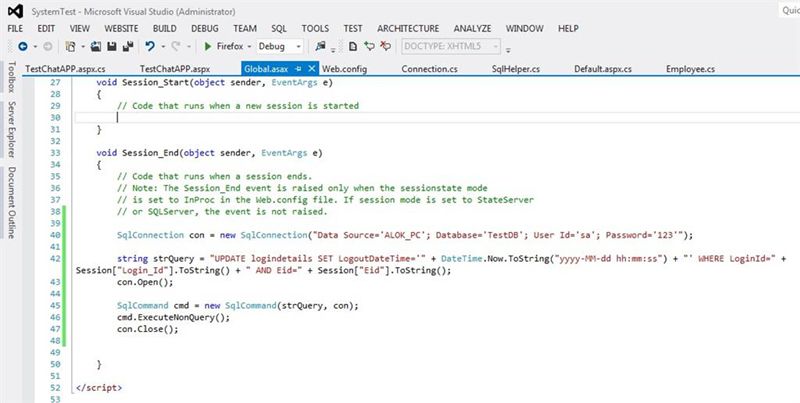Open the SQL menu

click(279, 29)
